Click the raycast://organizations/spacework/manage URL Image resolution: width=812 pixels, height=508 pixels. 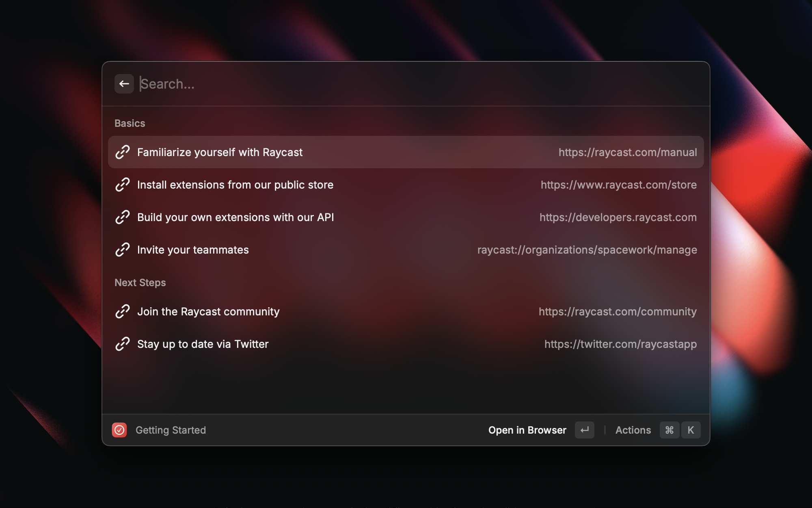tap(587, 250)
